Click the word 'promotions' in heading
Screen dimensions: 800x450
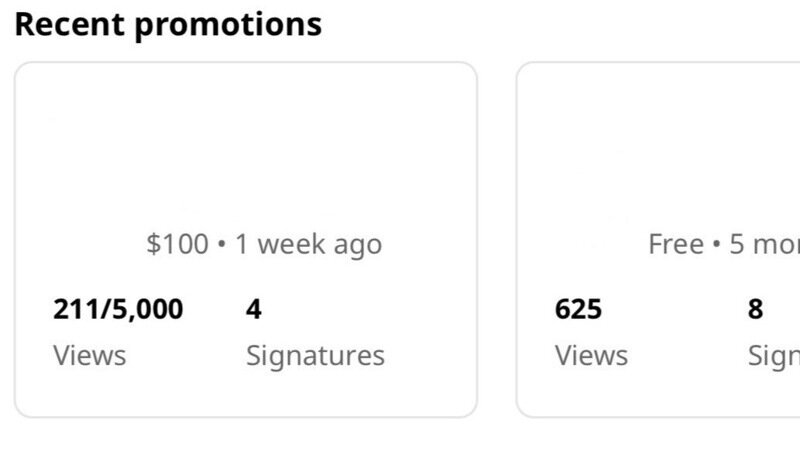[x=228, y=24]
